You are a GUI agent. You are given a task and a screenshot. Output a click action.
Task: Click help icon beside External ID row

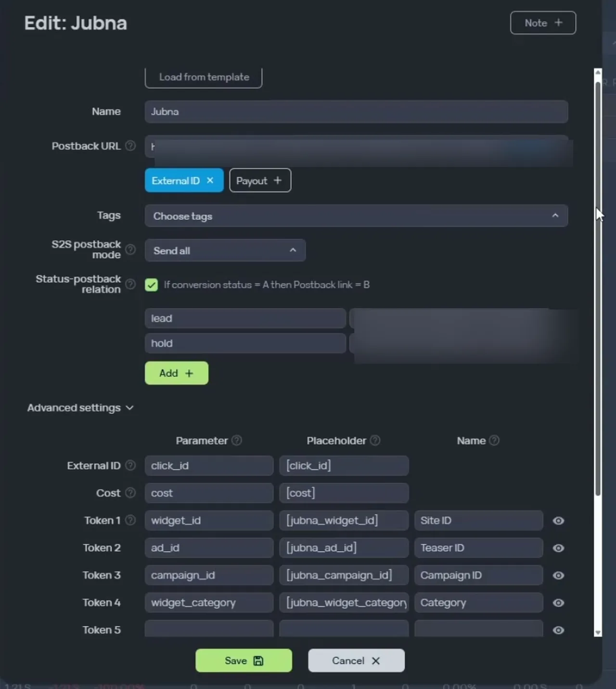tap(130, 465)
